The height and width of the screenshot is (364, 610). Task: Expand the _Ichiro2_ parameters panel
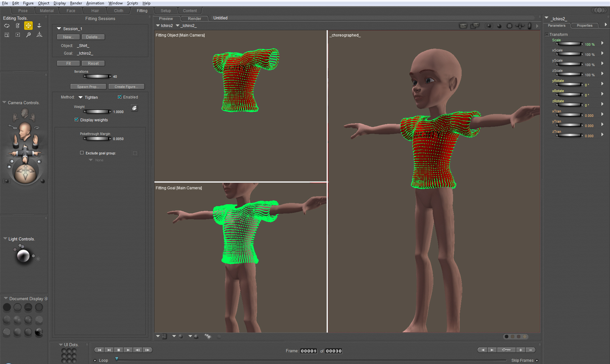point(606,25)
